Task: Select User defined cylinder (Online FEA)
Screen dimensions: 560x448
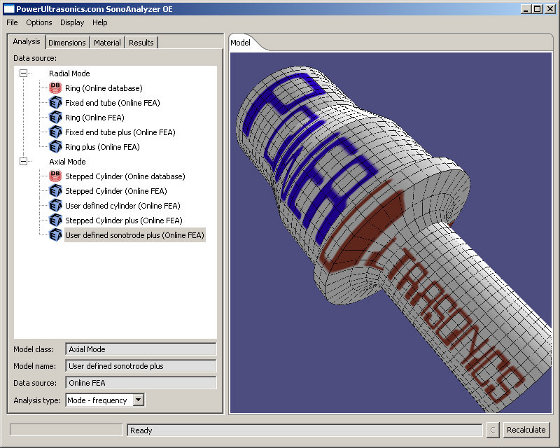Action: pos(122,205)
